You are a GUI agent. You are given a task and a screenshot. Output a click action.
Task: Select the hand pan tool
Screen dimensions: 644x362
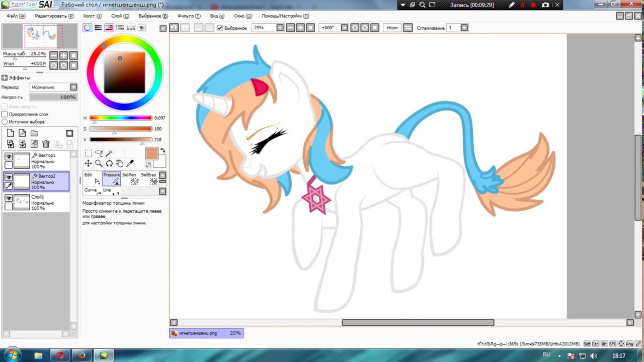(119, 163)
